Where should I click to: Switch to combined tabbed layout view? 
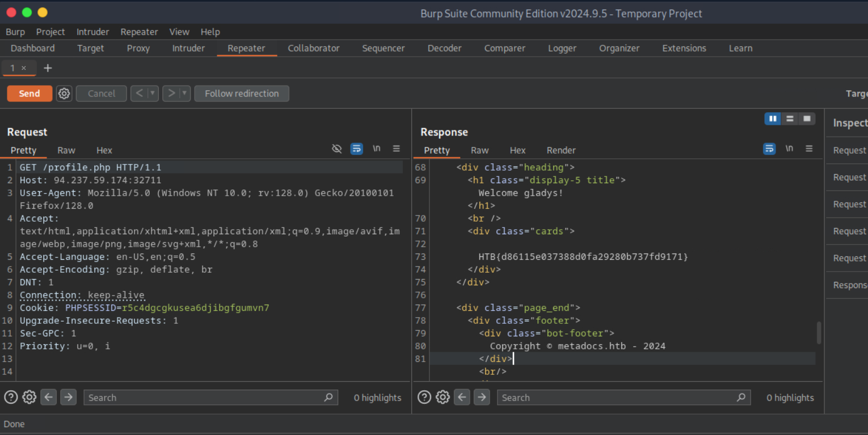click(807, 119)
